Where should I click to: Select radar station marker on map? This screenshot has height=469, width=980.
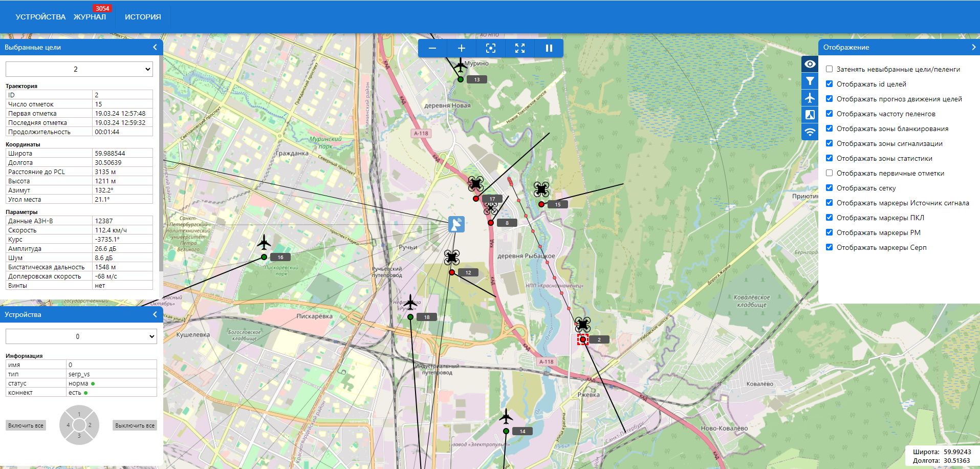pyautogui.click(x=456, y=224)
